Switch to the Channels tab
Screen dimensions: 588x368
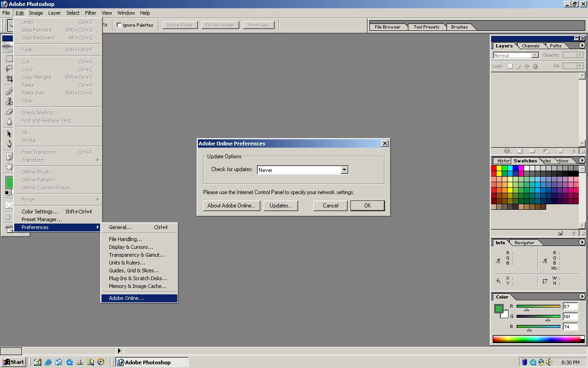(531, 46)
